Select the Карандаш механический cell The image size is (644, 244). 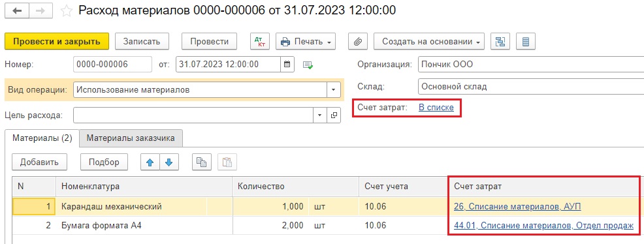pos(144,207)
